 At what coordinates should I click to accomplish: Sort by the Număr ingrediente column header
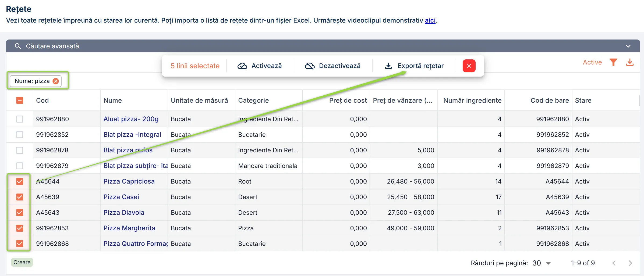[472, 101]
